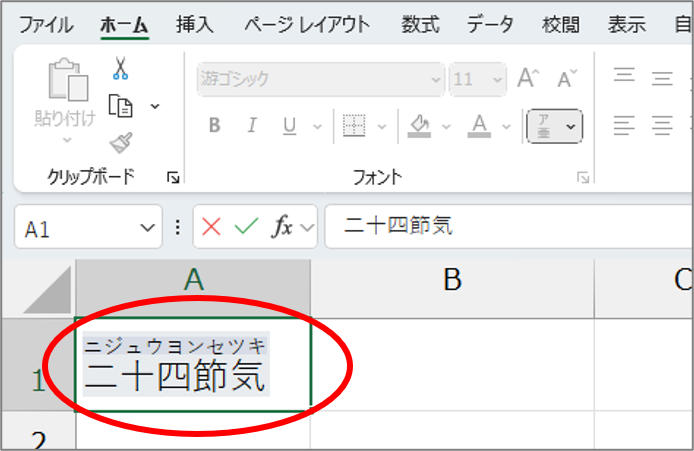Click the Borders icon

click(x=354, y=126)
